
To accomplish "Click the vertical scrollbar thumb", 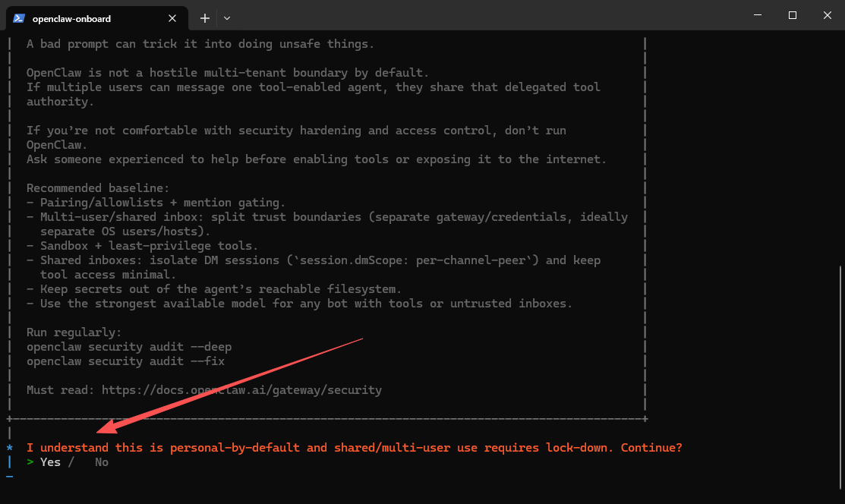I will click(x=840, y=372).
